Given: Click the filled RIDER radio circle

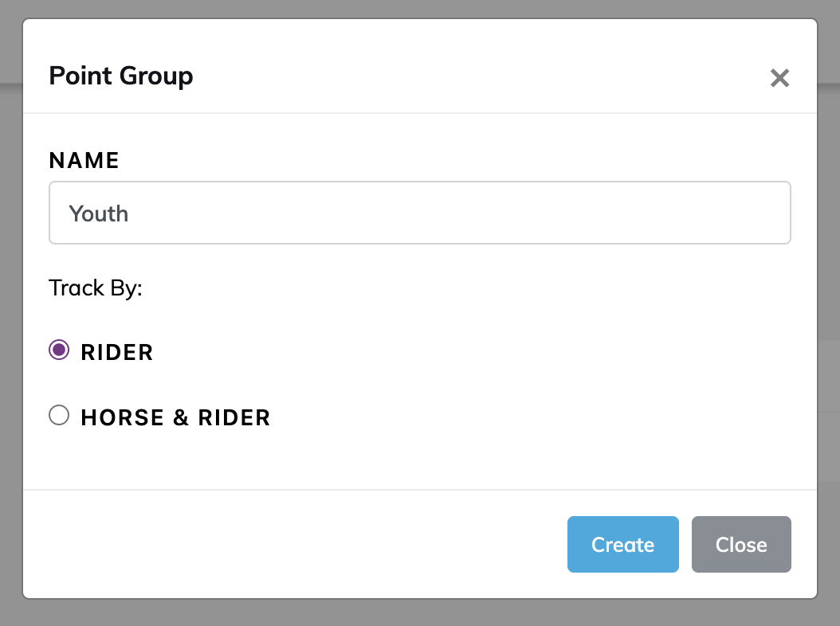Looking at the screenshot, I should 59,349.
